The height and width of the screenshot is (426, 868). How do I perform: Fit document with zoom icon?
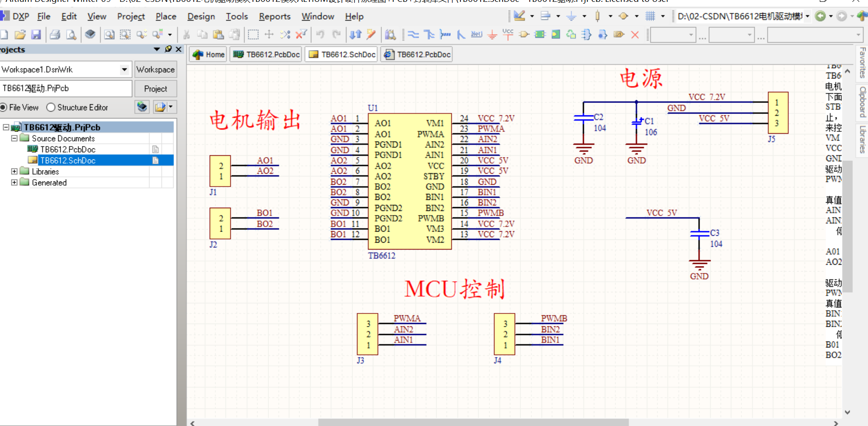tap(109, 34)
